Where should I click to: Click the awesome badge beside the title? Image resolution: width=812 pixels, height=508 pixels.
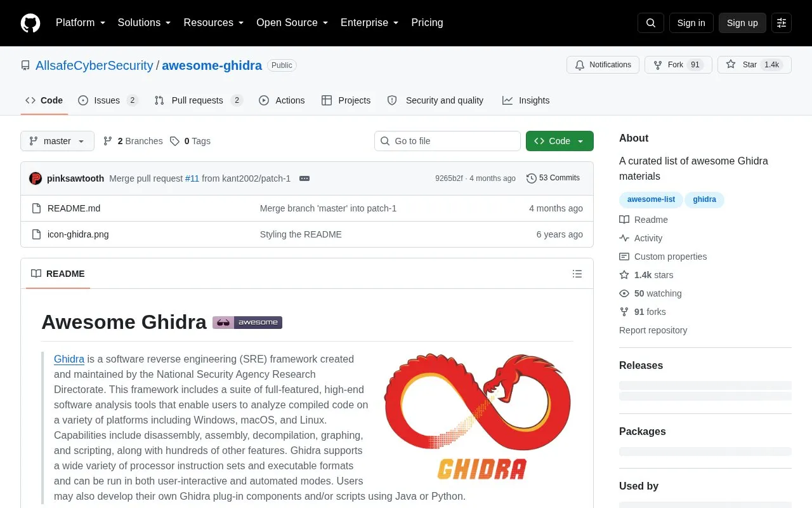tap(247, 323)
